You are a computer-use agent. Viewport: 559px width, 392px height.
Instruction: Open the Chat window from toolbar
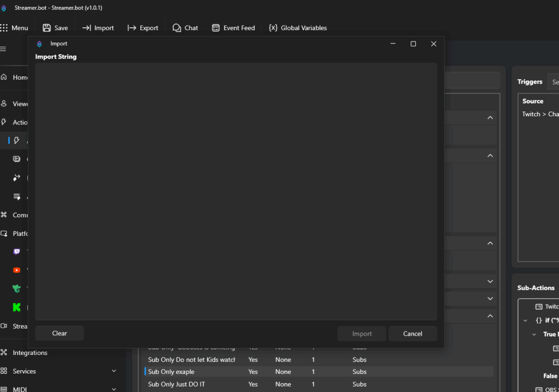(185, 28)
